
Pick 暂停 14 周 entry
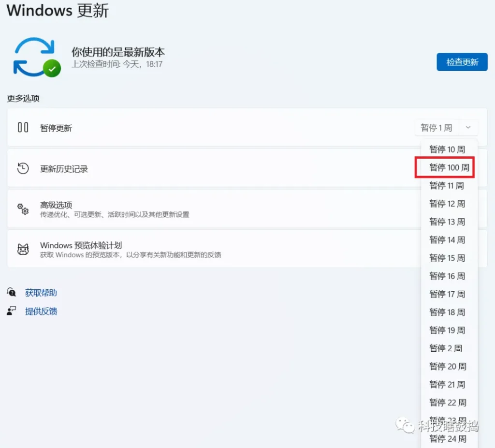tap(447, 239)
